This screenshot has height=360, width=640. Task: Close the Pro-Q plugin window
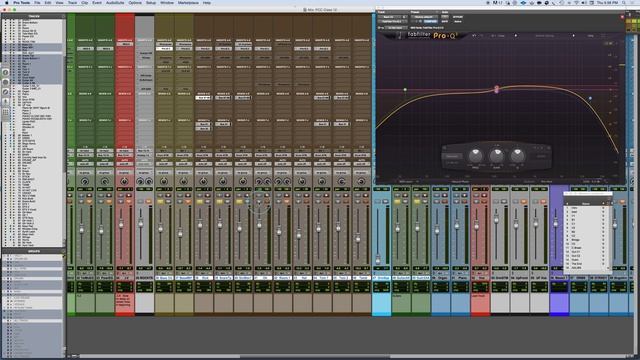tap(622, 17)
